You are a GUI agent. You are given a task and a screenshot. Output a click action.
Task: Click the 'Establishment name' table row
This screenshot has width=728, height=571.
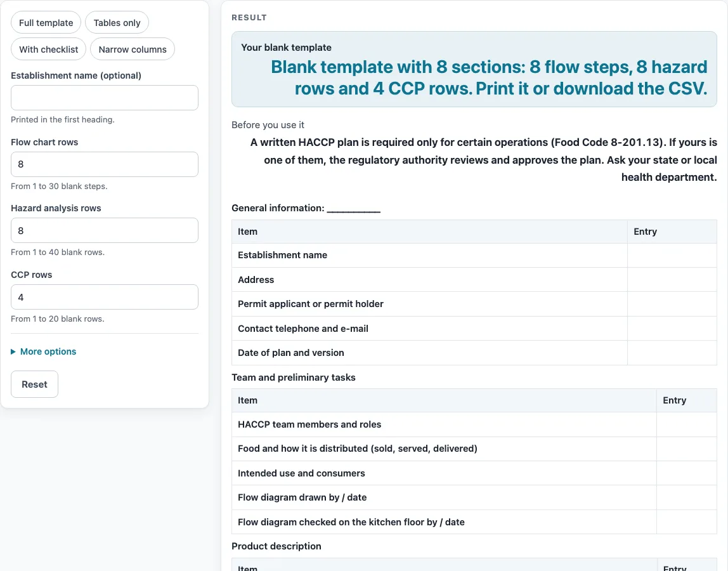[474, 255]
